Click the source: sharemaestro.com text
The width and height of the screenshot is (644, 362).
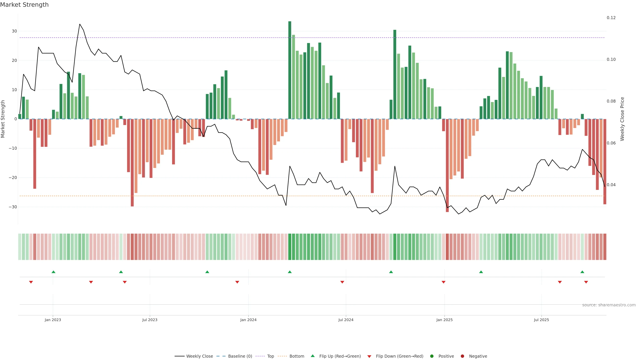(609, 305)
